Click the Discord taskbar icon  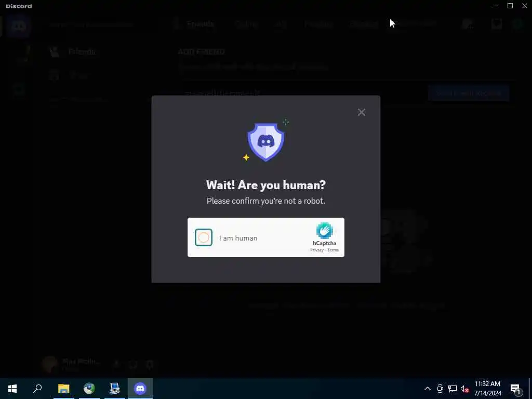click(140, 389)
